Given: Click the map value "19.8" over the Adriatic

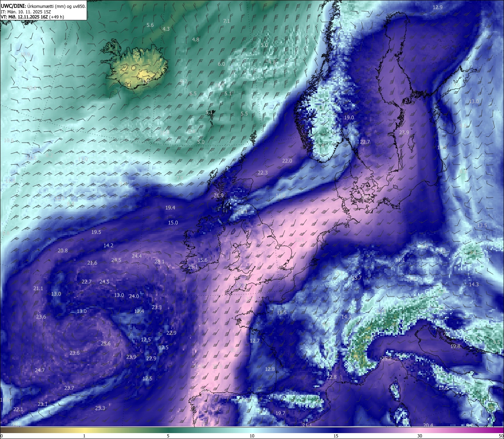Looking at the screenshot, I should point(455,346).
